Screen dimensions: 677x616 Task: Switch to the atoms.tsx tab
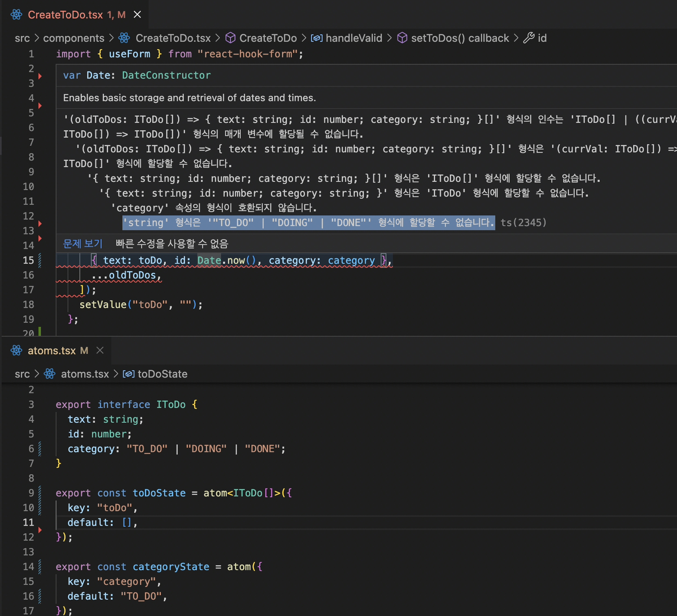56,350
